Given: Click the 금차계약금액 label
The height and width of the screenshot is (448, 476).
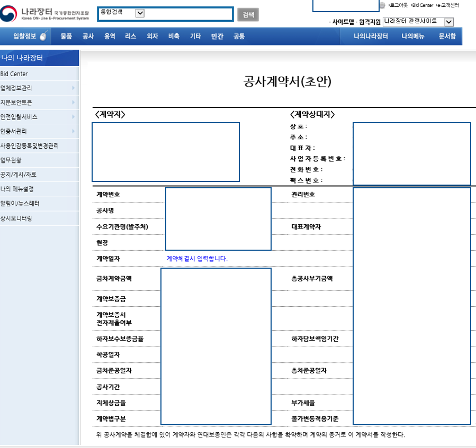Looking at the screenshot, I should pos(114,278).
